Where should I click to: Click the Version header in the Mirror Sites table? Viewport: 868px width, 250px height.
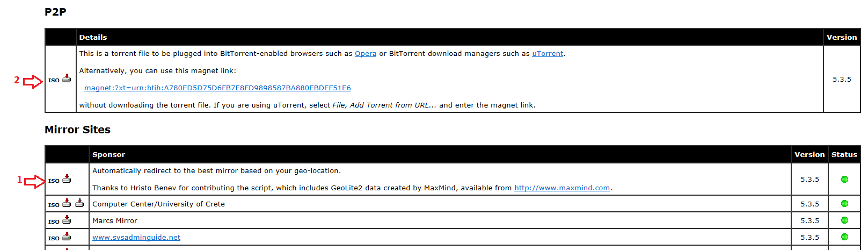[x=809, y=155]
